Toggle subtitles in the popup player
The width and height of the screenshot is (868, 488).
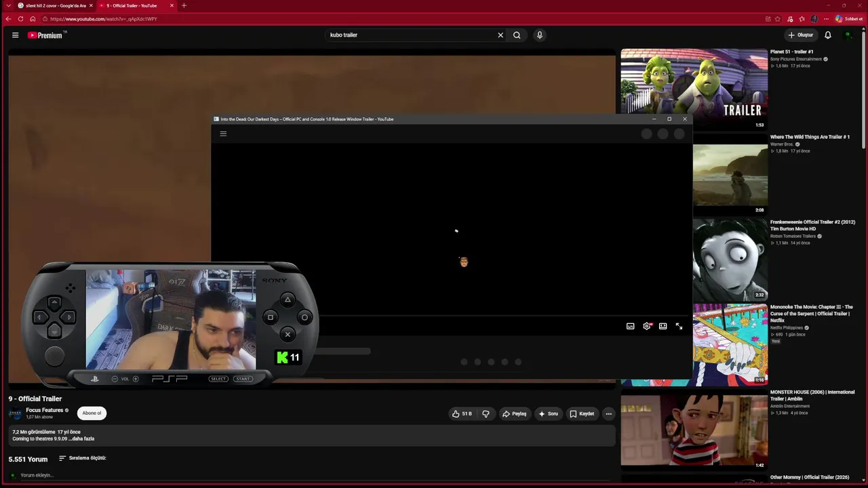tap(631, 326)
